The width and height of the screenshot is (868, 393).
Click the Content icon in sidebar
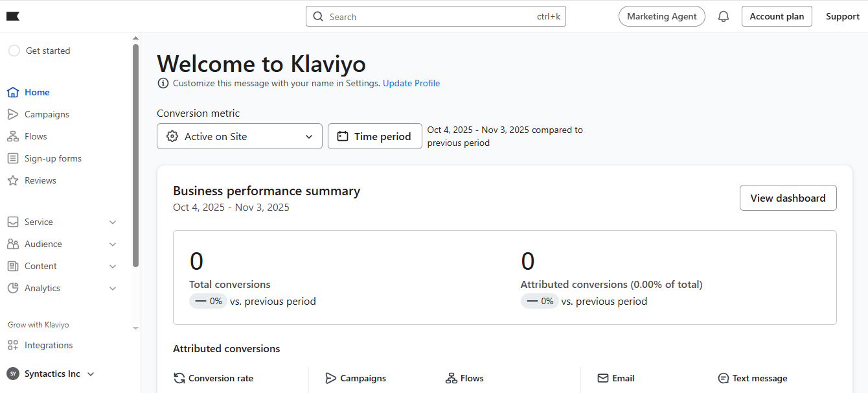[x=13, y=266]
